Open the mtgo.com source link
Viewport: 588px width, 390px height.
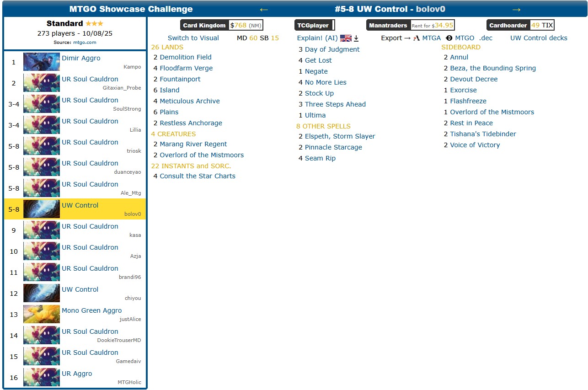pyautogui.click(x=85, y=43)
